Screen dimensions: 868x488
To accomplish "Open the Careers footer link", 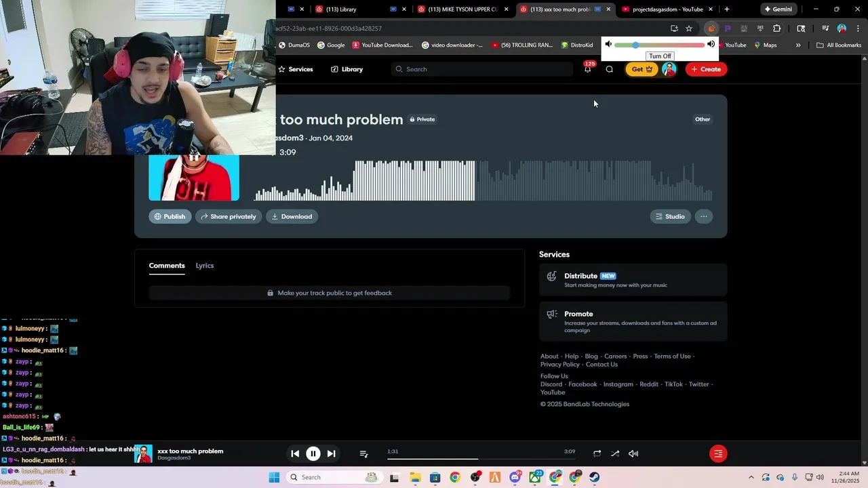I will [x=615, y=357].
